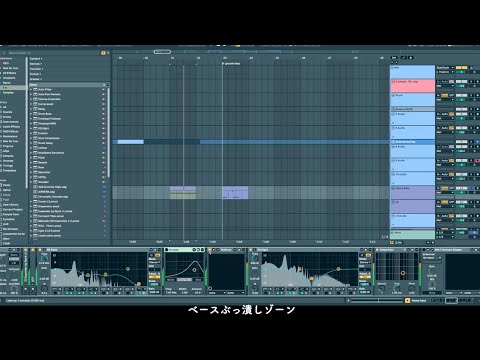
Task: Click first EQ Eight Freq knob
Action: (x=44, y=258)
